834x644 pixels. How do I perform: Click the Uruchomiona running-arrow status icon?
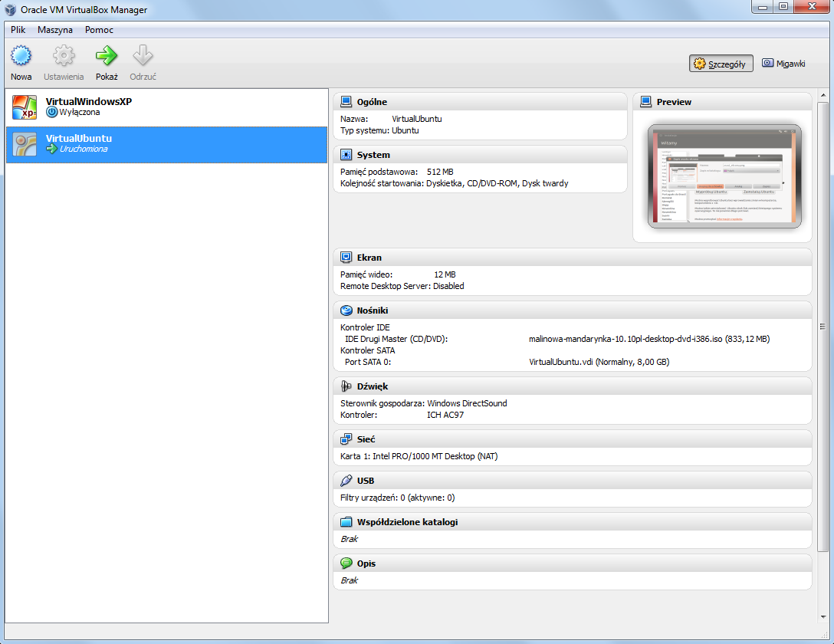51,149
